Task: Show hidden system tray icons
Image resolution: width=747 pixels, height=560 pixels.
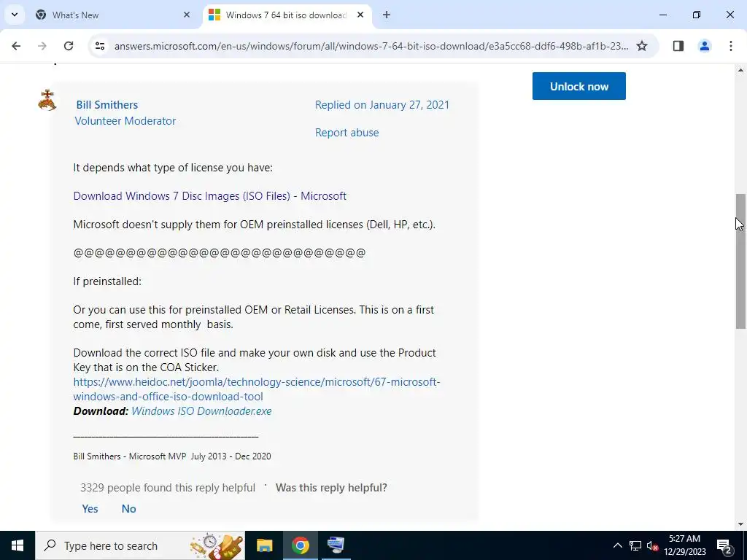Action: pos(617,545)
